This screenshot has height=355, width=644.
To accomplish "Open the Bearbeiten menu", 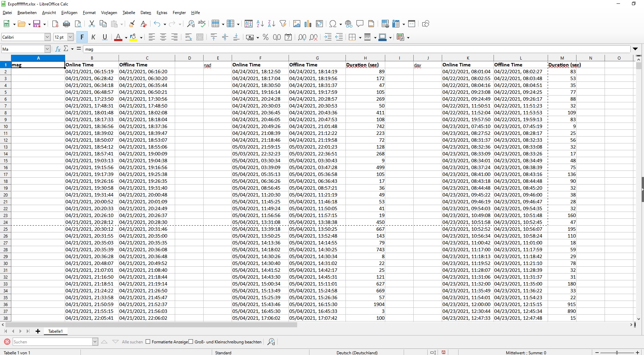I will tap(27, 13).
